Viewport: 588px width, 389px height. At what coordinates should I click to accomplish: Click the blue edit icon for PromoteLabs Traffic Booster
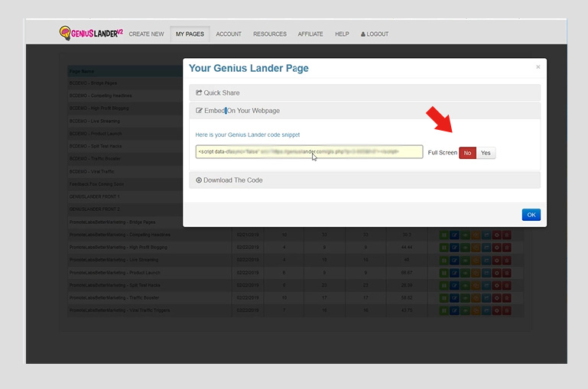[454, 298]
